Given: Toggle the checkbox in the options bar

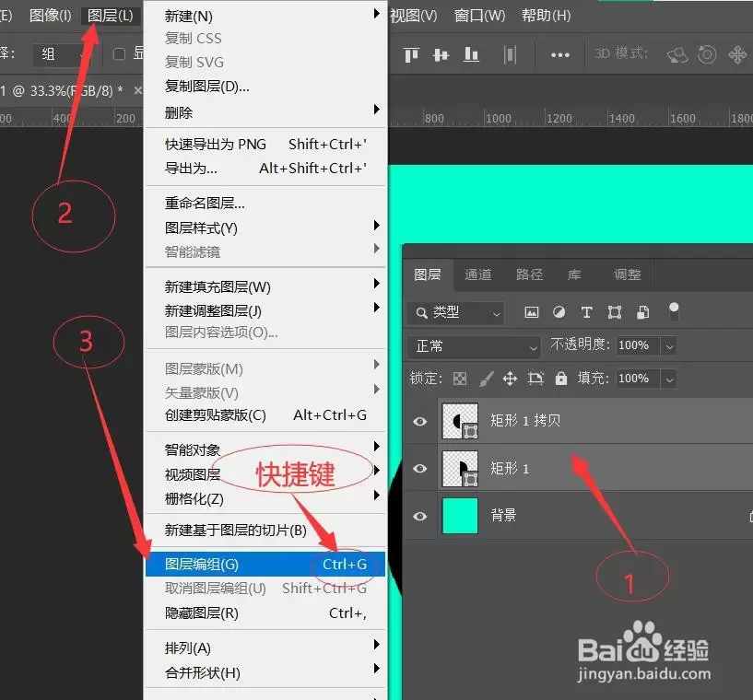Looking at the screenshot, I should pyautogui.click(x=119, y=53).
